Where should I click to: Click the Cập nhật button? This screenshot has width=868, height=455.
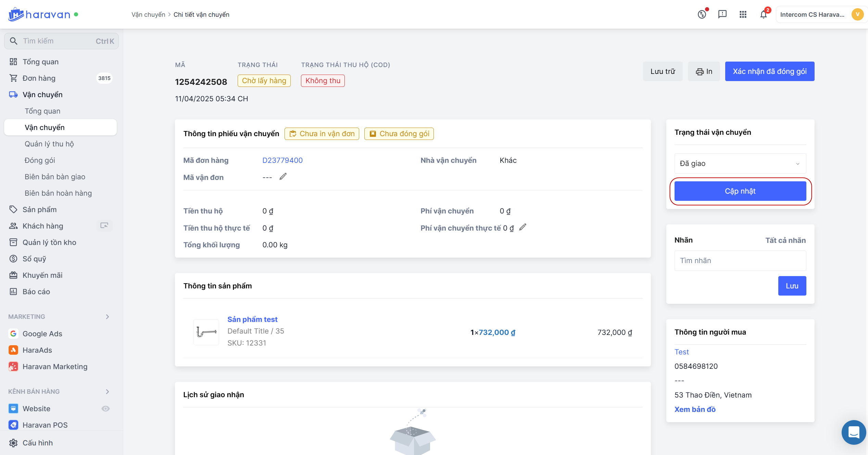pyautogui.click(x=740, y=191)
